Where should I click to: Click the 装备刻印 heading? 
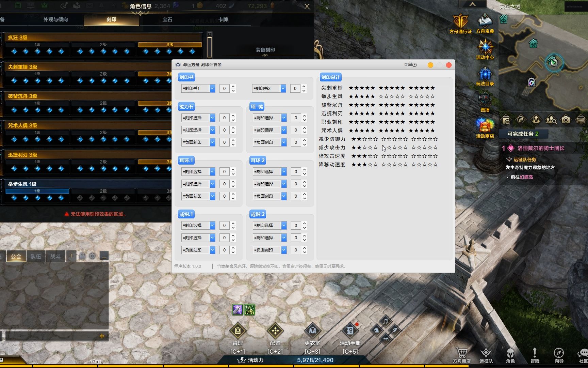tap(265, 50)
